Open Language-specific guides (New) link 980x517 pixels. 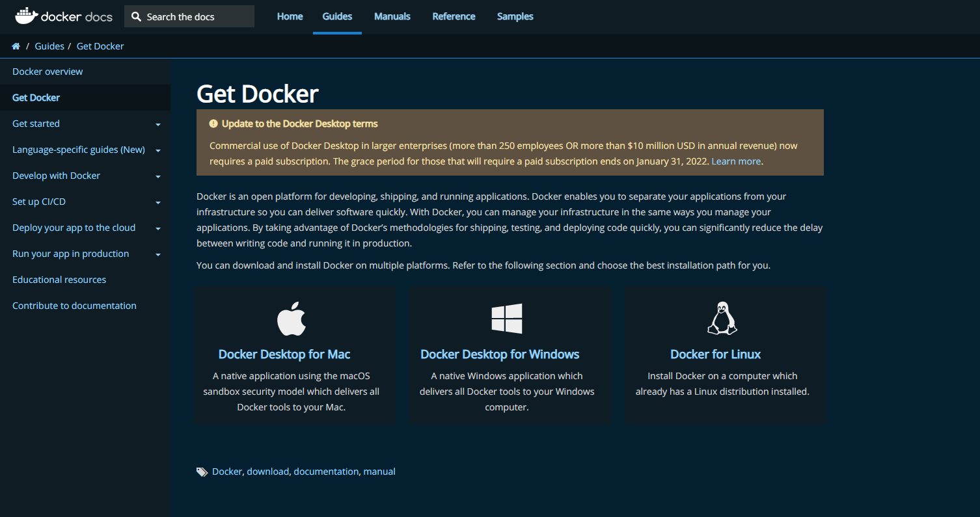pos(79,150)
